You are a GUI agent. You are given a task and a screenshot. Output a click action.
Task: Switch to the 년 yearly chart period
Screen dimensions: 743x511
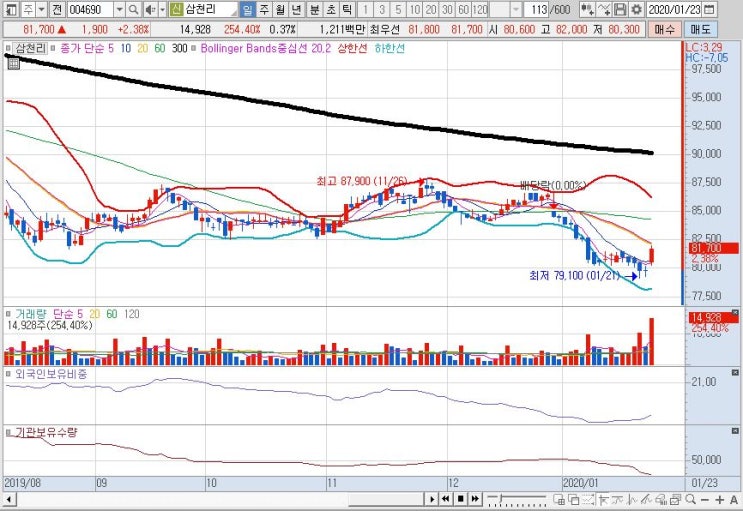click(296, 9)
